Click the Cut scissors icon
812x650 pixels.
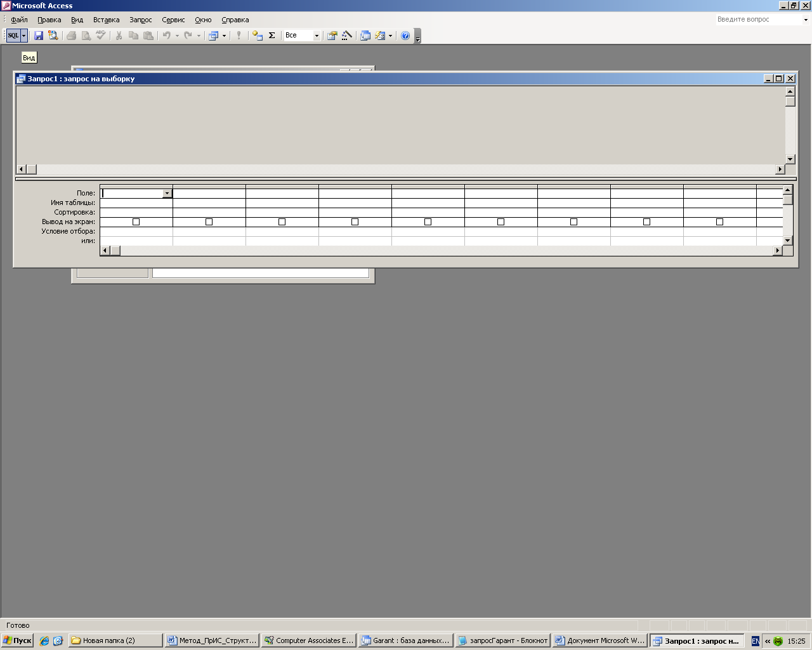click(x=119, y=36)
